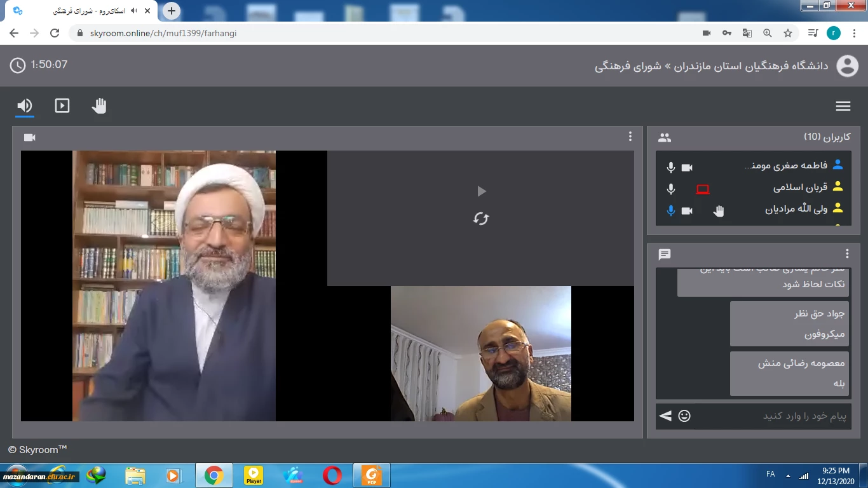Select the user قربان اسلامی in list
The height and width of the screenshot is (488, 868).
point(799,187)
